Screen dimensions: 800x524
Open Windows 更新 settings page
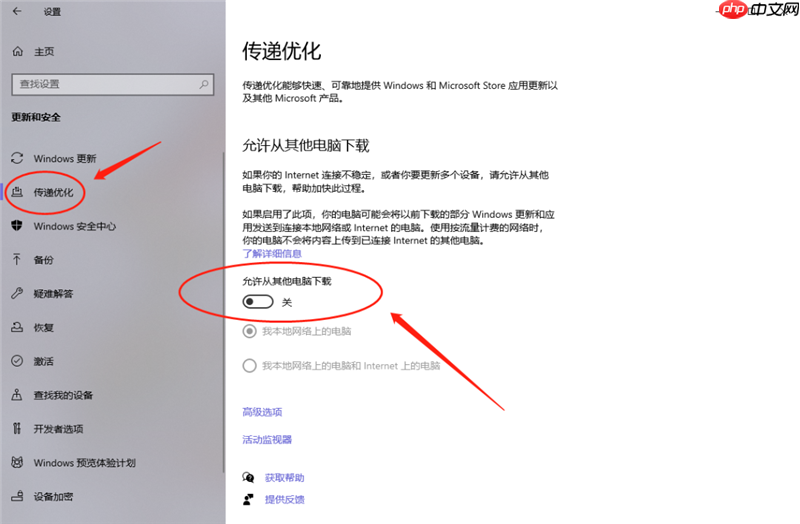tap(65, 159)
